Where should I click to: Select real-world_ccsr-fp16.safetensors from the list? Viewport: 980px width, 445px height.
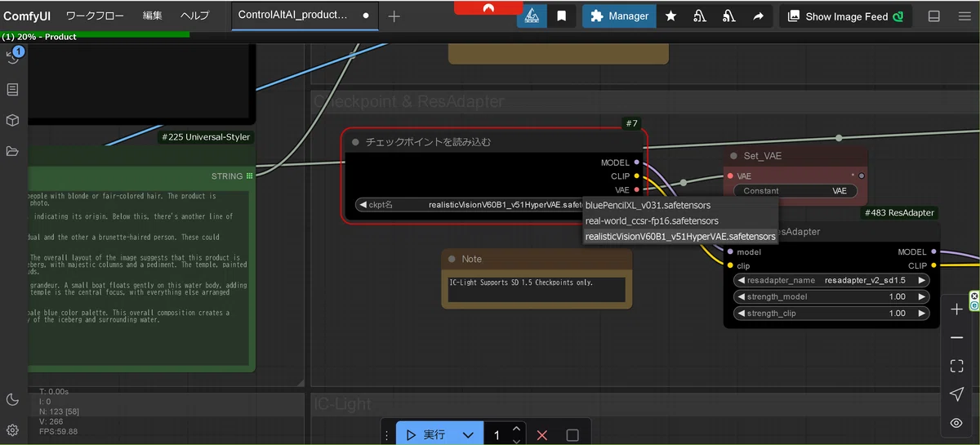pos(652,221)
